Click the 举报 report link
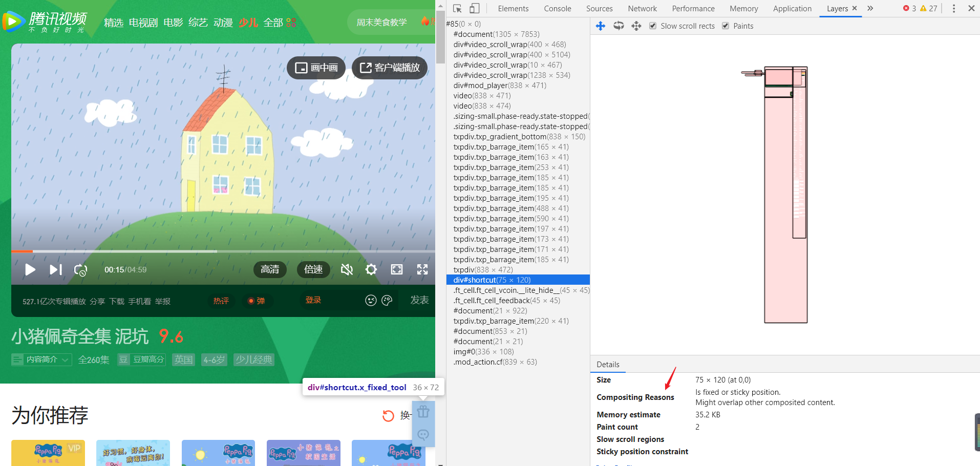Image resolution: width=980 pixels, height=466 pixels. click(x=163, y=301)
